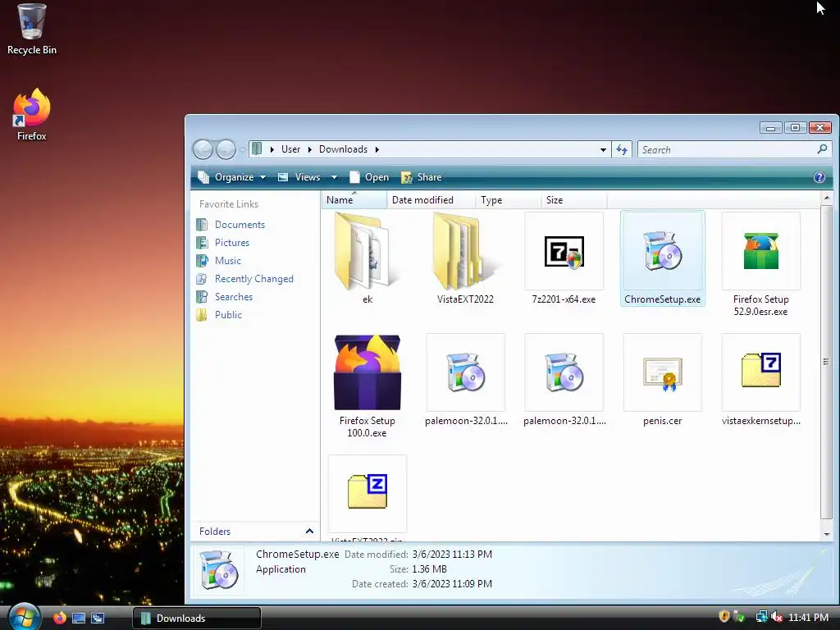Select Firefox Setup 52.9.0esr.exe
The image size is (840, 630).
[x=760, y=264]
